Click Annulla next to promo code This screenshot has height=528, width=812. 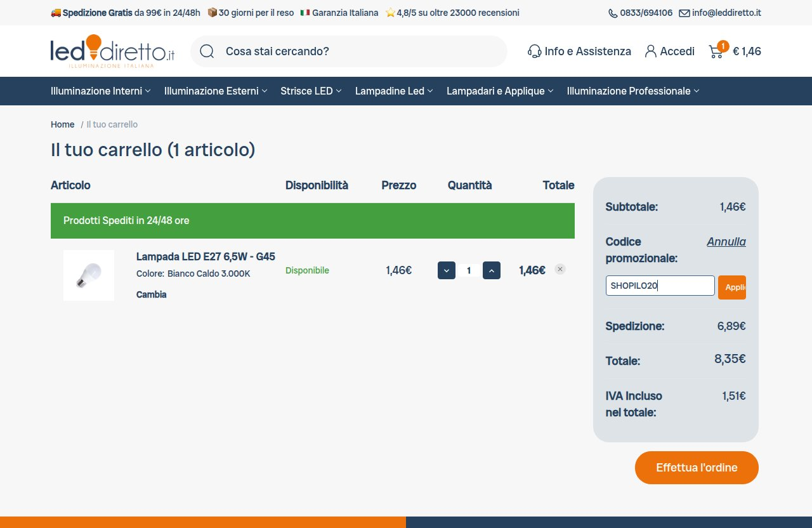pos(726,242)
